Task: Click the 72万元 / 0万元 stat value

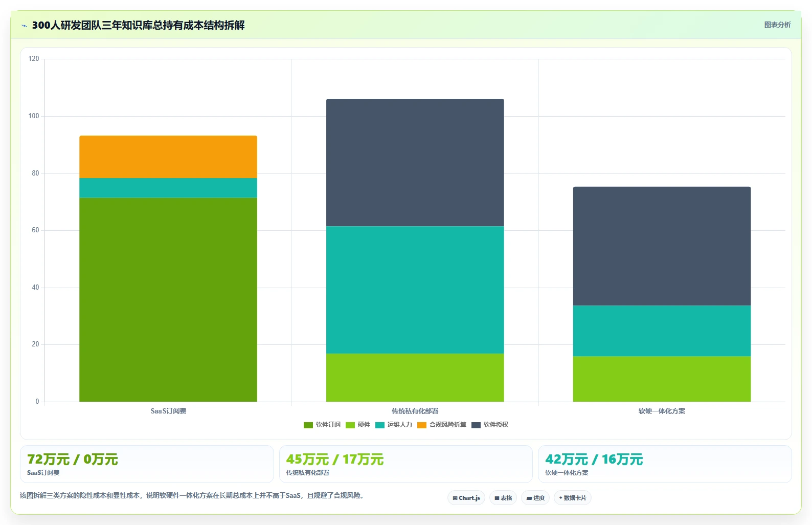Action: [x=73, y=460]
